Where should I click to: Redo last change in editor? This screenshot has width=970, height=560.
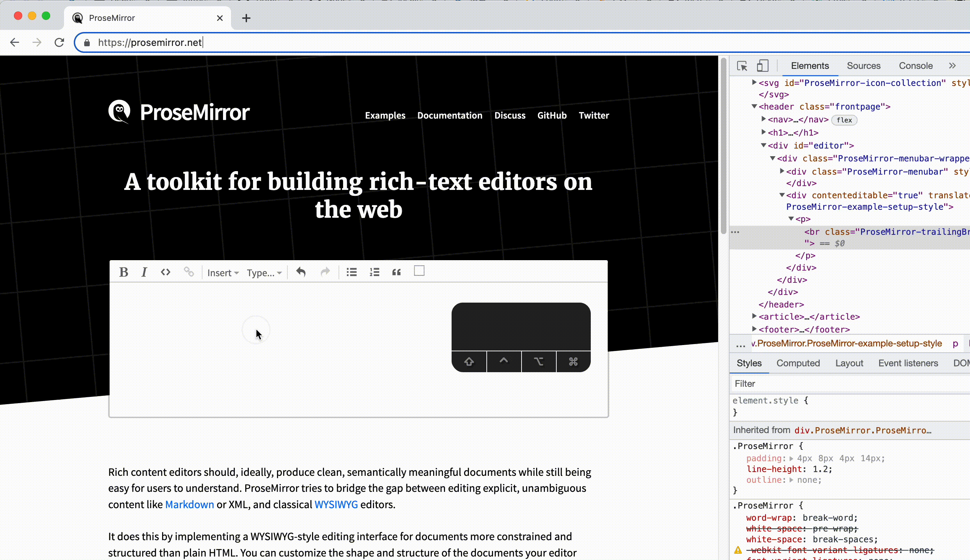pos(325,272)
